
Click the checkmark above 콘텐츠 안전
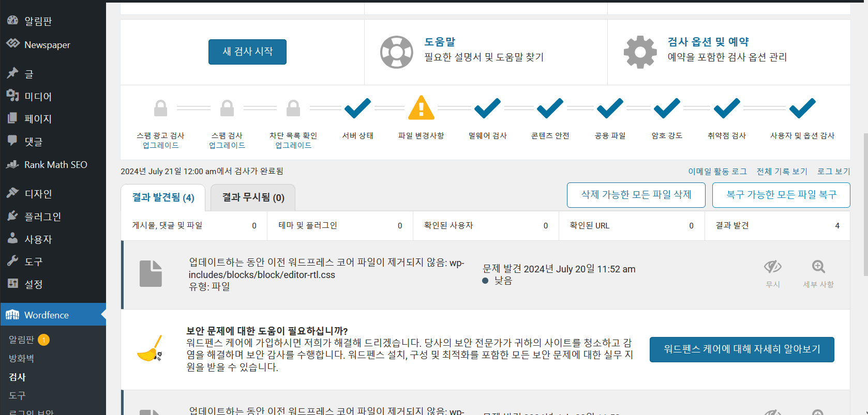pyautogui.click(x=550, y=108)
